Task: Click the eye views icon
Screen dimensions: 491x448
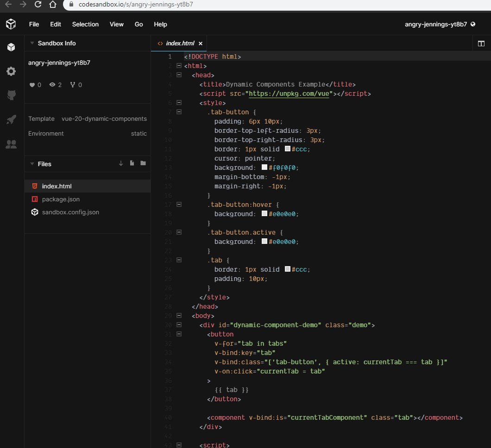Action: pos(52,85)
